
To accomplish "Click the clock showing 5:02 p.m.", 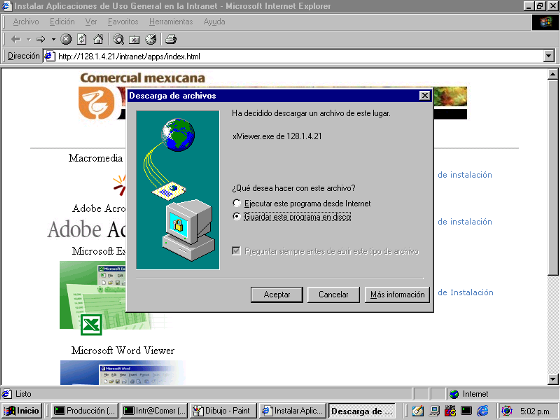I will 535,411.
